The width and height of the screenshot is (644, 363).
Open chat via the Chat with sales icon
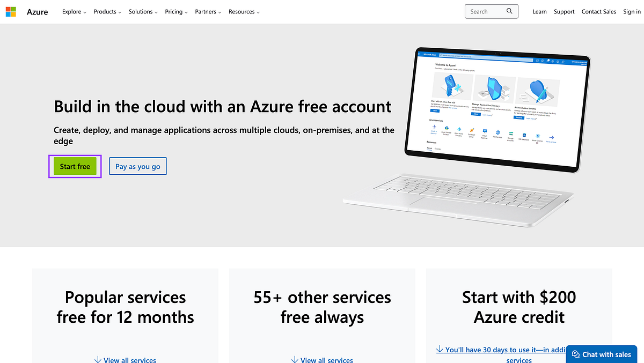[575, 354]
